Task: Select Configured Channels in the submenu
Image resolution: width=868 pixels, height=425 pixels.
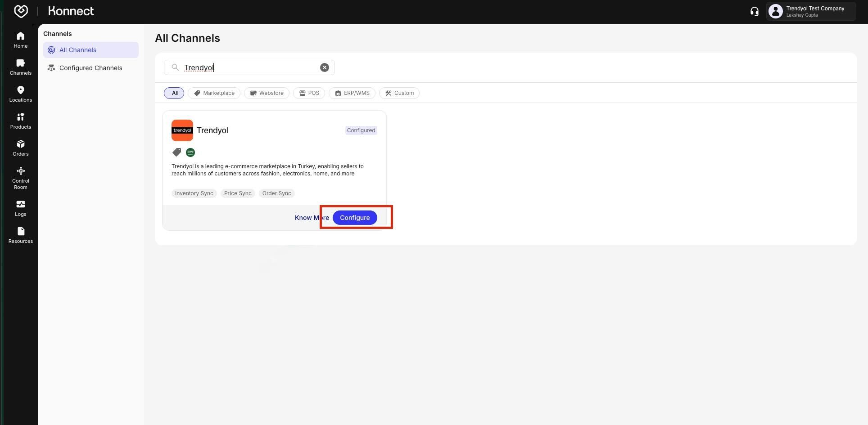Action: [91, 68]
